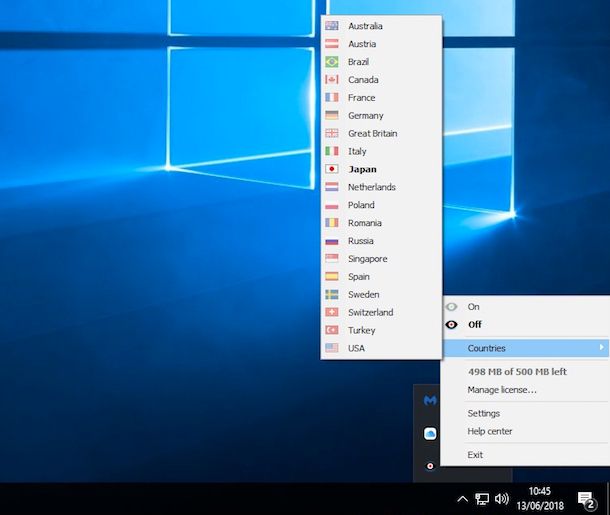Screen dimensions: 610x515
Task: Click the Russia flag icon
Action: coord(332,241)
